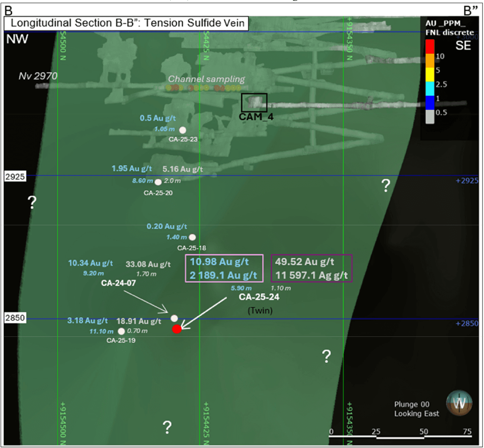The height and width of the screenshot is (448, 484).
Task: Click the '2850' elevation label at left
Action: [x=15, y=318]
